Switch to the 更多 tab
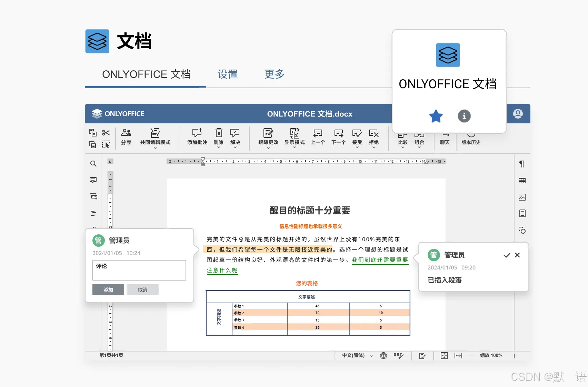This screenshot has height=387, width=588. click(x=275, y=74)
